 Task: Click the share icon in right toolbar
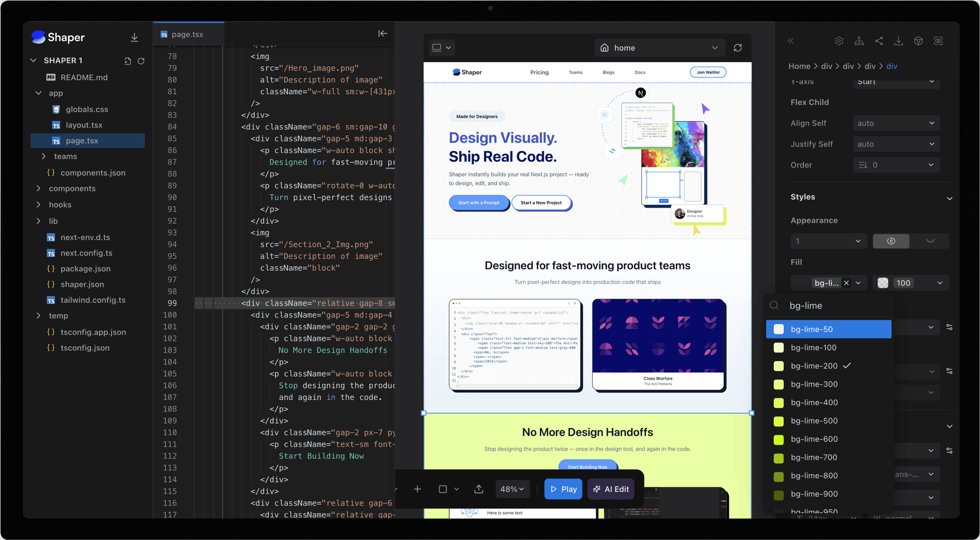point(879,41)
